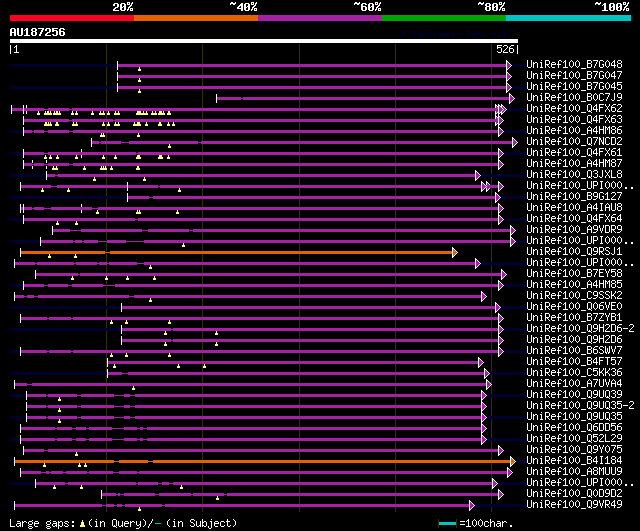
Task: Pick the UniRef100_Q0D9D2 hit name
Action: coord(574,494)
